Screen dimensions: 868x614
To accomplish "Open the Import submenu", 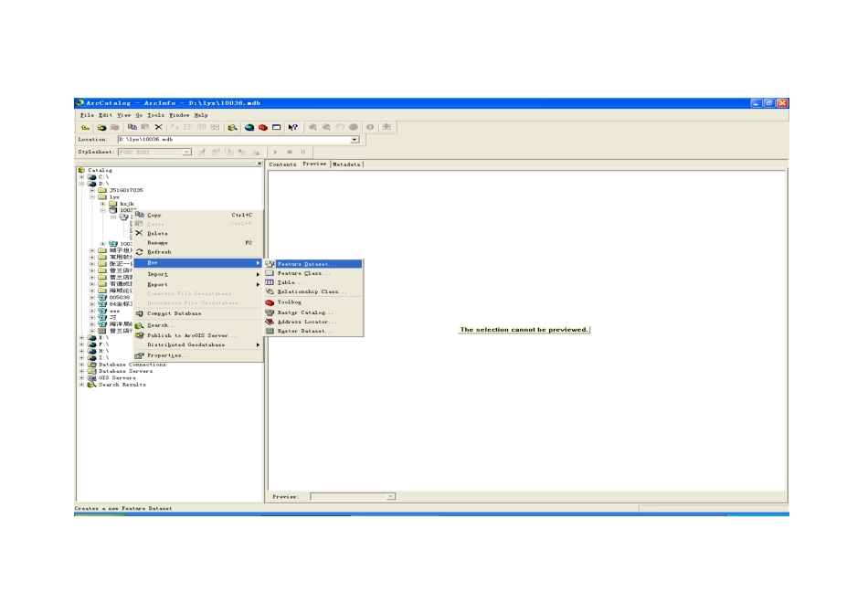I will [x=198, y=275].
